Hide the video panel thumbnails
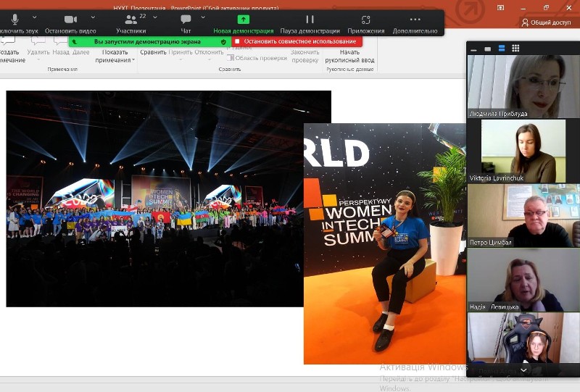Screen dimensions: 580x392 pos(474,49)
